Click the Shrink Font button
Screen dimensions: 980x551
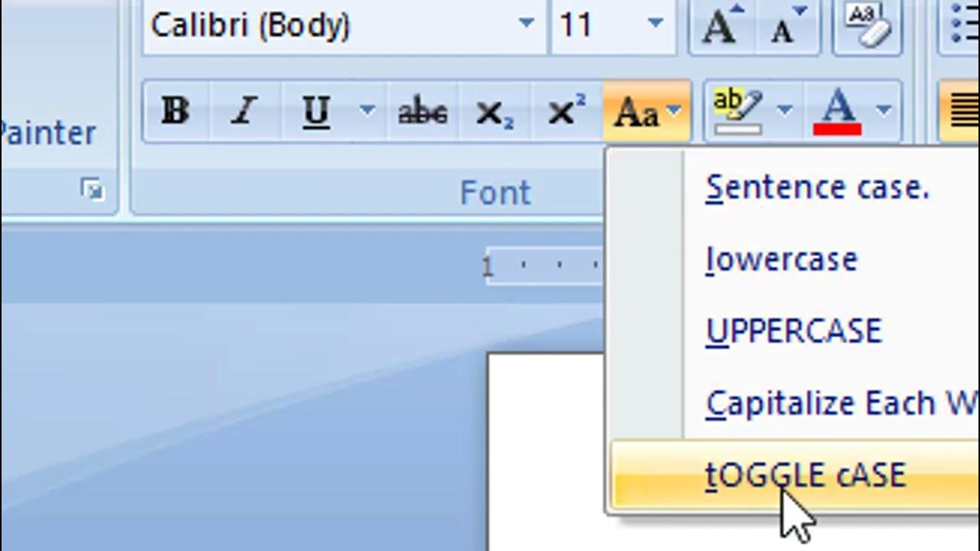tap(789, 27)
